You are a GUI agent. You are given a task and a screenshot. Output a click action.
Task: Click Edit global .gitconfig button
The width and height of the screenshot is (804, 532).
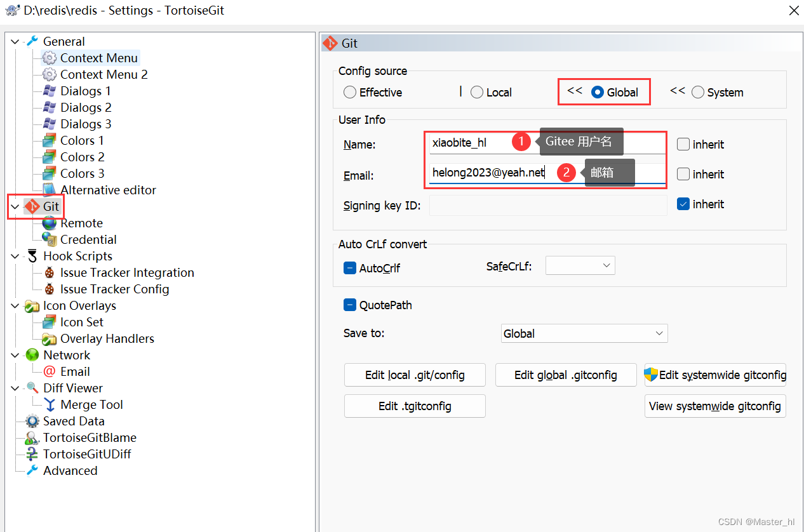coord(566,375)
